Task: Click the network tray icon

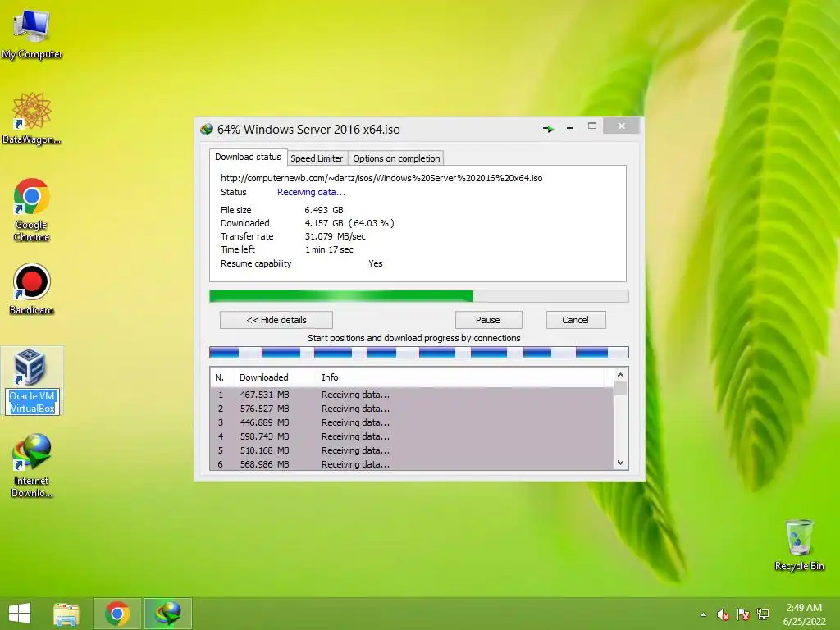Action: (x=763, y=614)
